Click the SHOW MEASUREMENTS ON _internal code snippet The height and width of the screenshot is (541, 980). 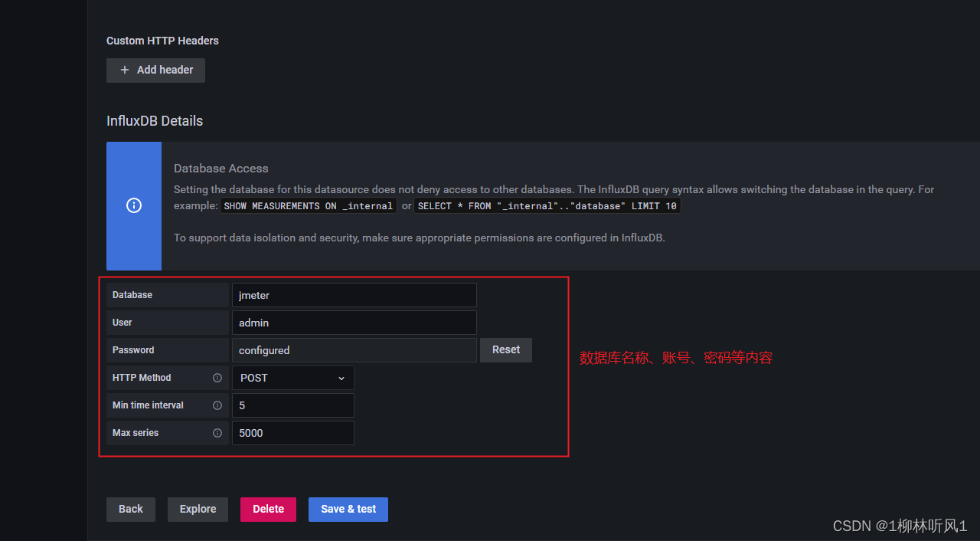[x=309, y=206]
